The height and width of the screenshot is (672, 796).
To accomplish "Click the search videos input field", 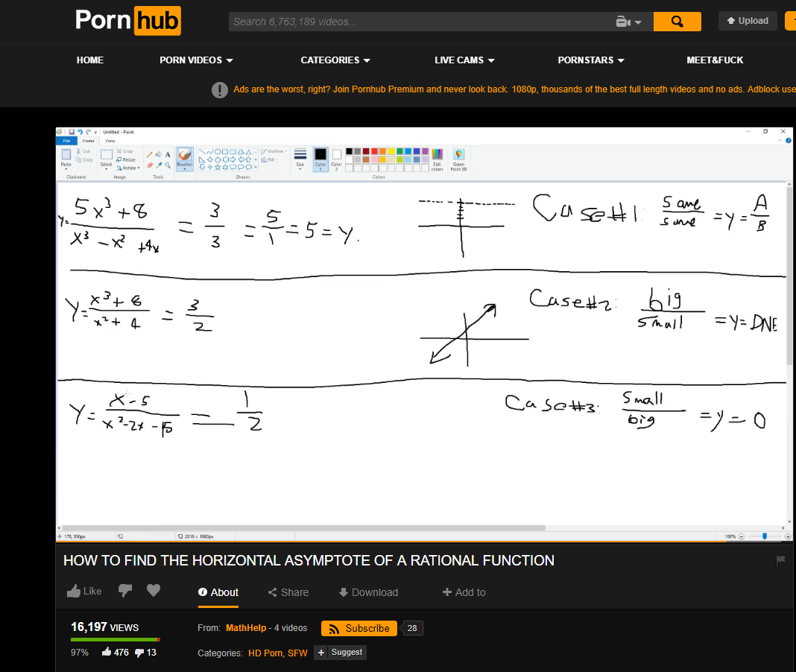I will pos(421,22).
